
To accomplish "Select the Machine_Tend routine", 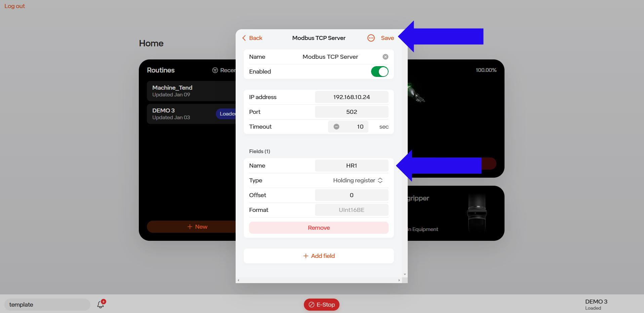I will pos(192,91).
